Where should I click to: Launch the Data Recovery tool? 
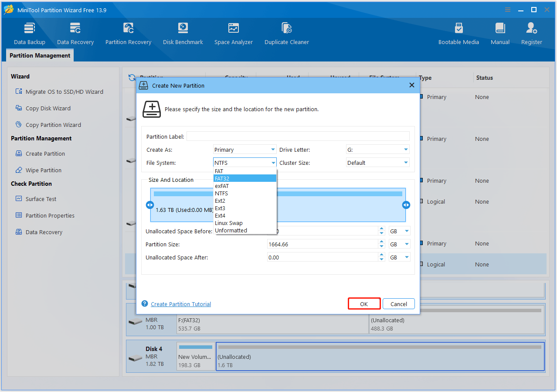(x=75, y=34)
